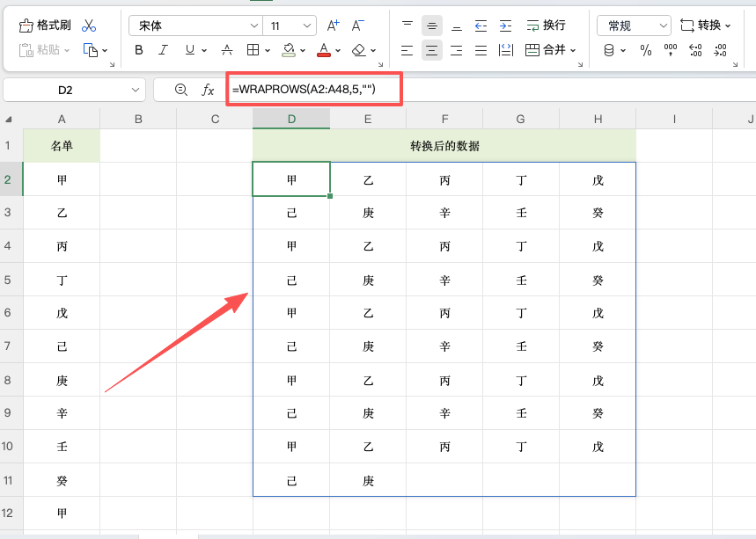The image size is (756, 539).
Task: Click the formula bar WRAPROWS formula
Action: pyautogui.click(x=304, y=89)
